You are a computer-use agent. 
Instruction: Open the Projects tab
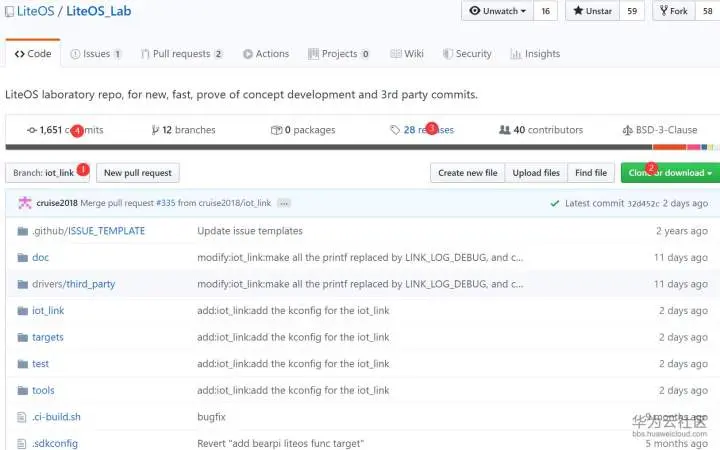click(338, 54)
